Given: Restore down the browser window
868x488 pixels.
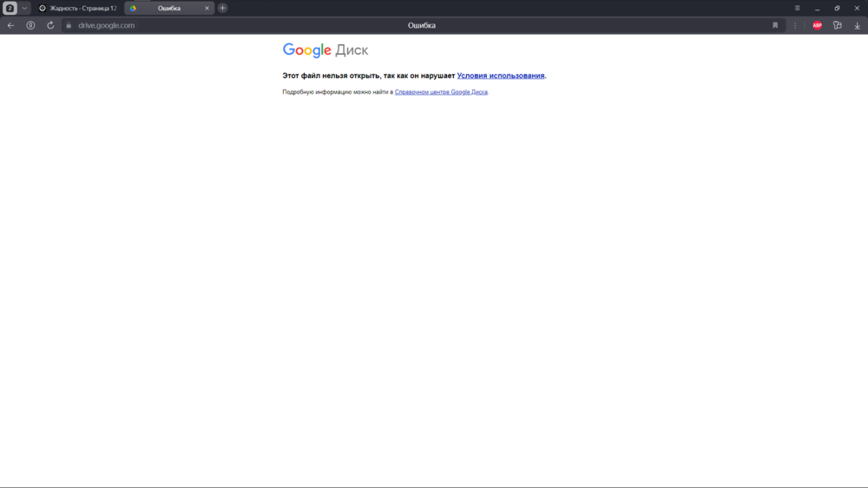Looking at the screenshot, I should (x=837, y=9).
